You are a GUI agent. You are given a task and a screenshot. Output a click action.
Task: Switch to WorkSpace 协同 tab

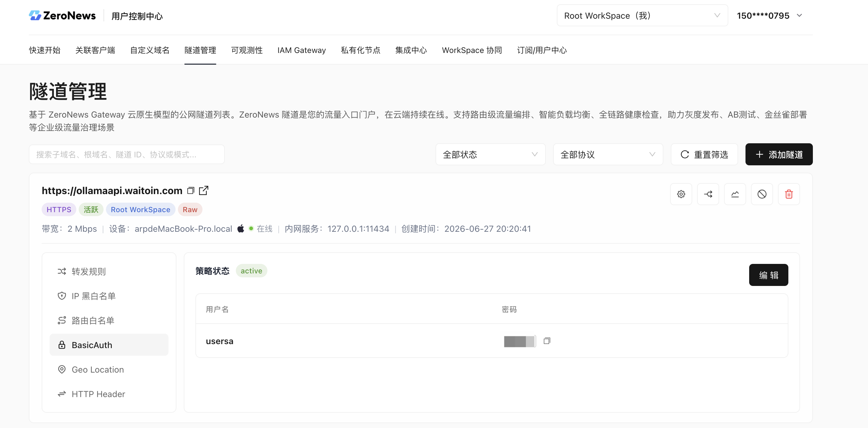pyautogui.click(x=472, y=50)
